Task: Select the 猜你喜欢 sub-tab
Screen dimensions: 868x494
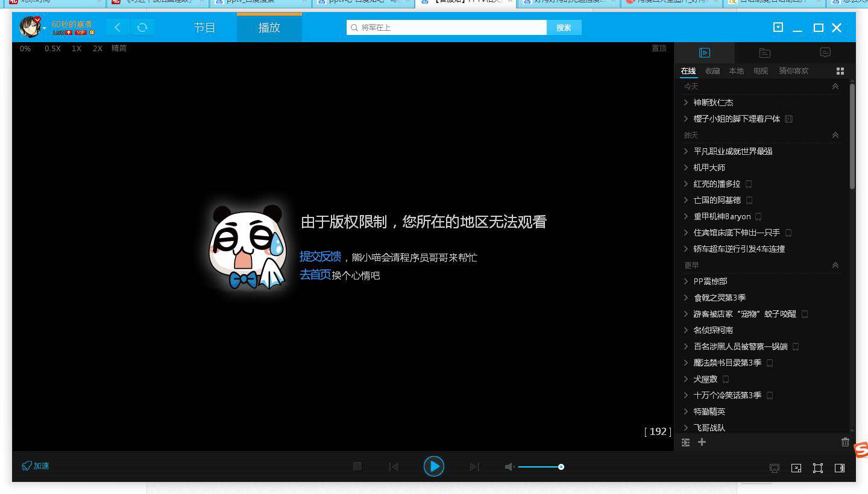Action: pos(793,71)
